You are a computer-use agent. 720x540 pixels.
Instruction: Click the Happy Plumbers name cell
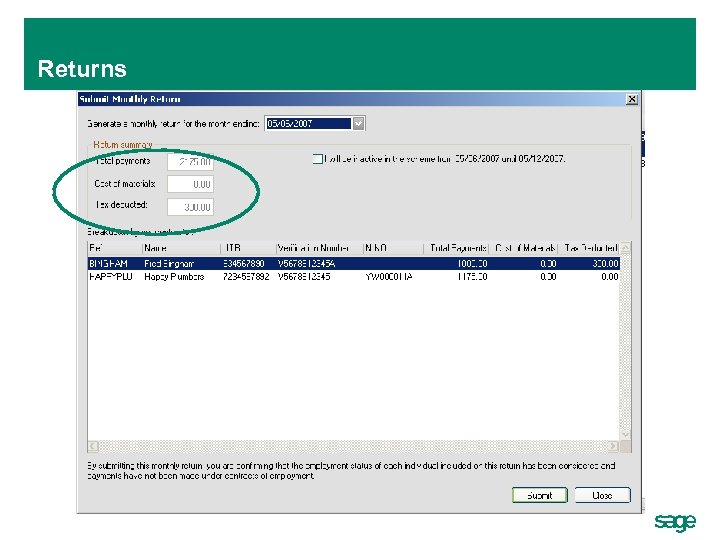coord(174,277)
